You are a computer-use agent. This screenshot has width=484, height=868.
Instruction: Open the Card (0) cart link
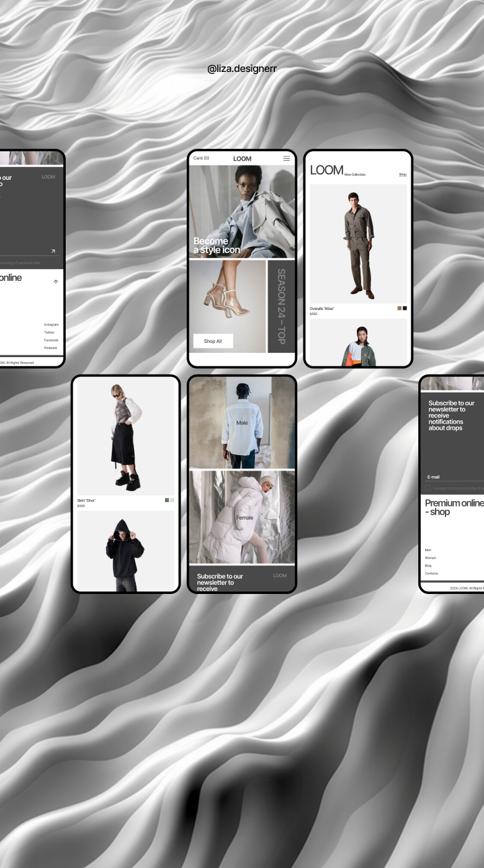pos(201,158)
